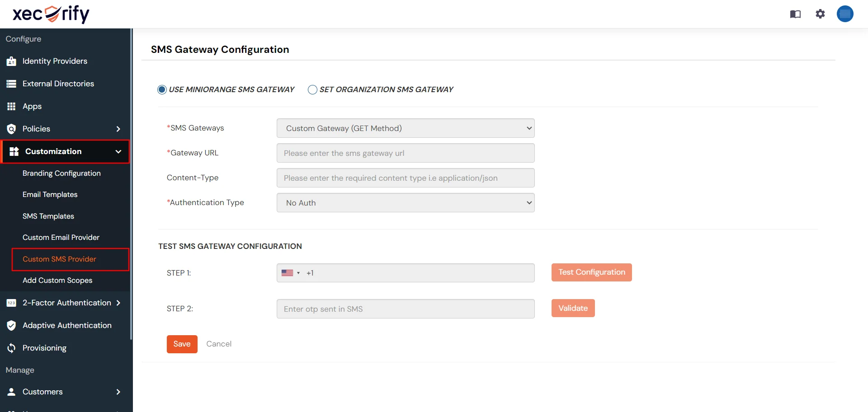Click the Save button
Viewport: 868px width, 412px height.
(182, 344)
